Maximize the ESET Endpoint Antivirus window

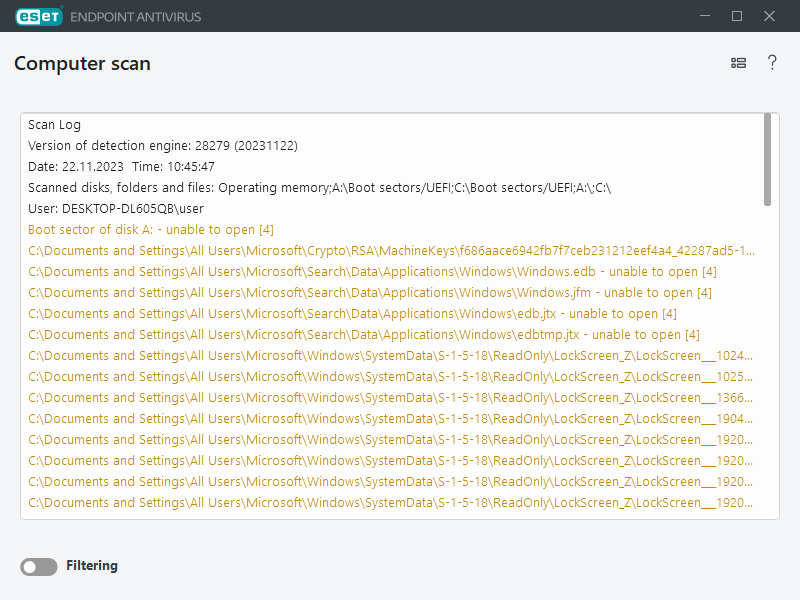pyautogui.click(x=737, y=16)
